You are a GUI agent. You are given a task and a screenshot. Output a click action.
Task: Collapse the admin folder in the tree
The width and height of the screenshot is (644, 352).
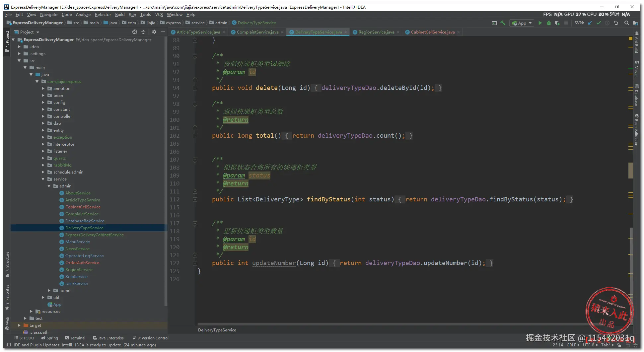pos(49,186)
